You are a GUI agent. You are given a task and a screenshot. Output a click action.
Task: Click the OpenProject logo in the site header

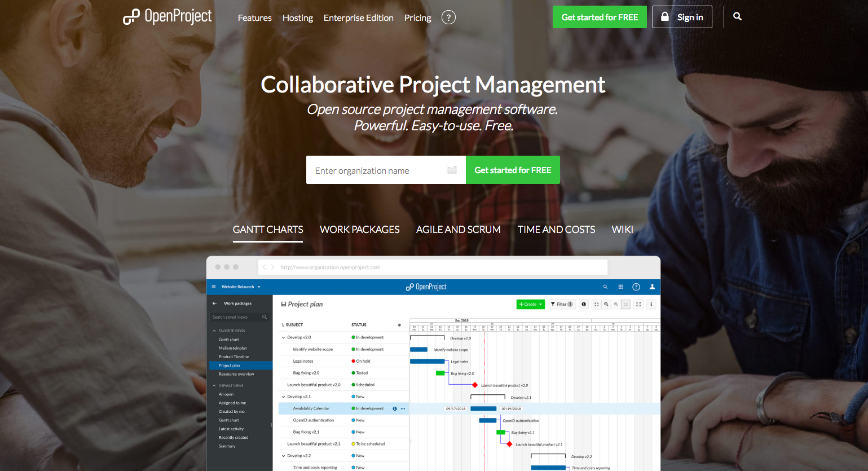[168, 16]
